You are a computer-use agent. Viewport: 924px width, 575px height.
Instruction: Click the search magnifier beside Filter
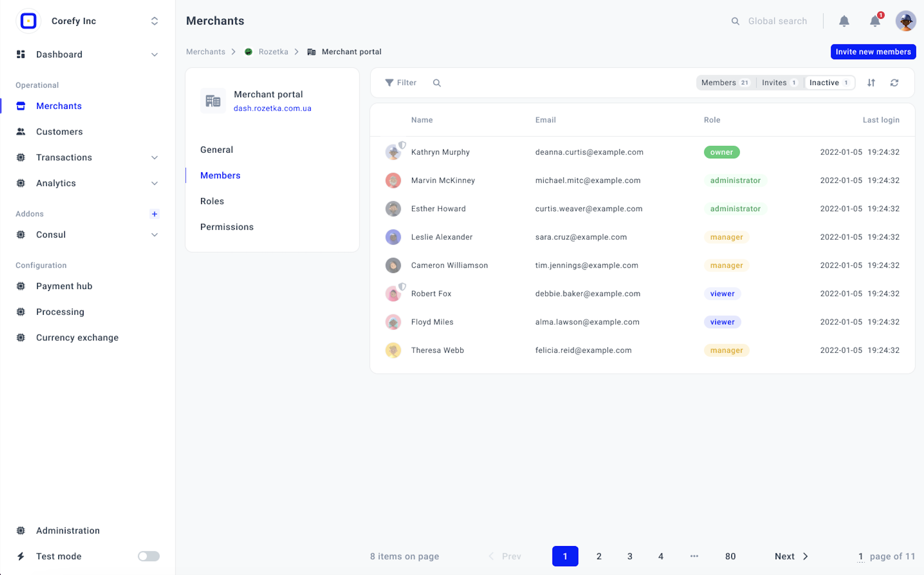point(437,83)
